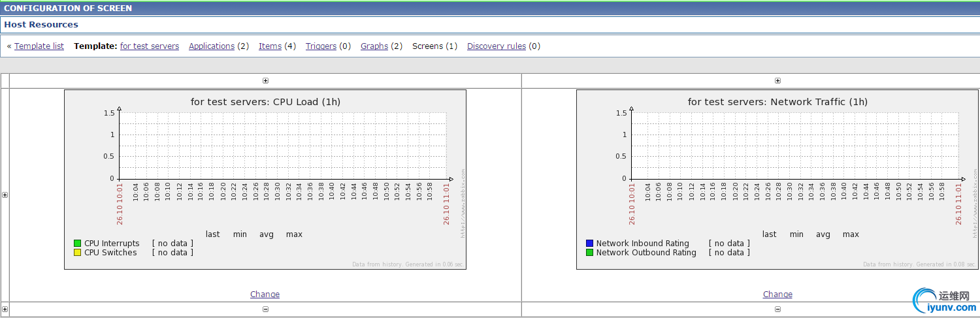Viewport: 980px width, 318px height.
Task: Click the green CPU Interrupts legend swatch
Action: coord(77,244)
